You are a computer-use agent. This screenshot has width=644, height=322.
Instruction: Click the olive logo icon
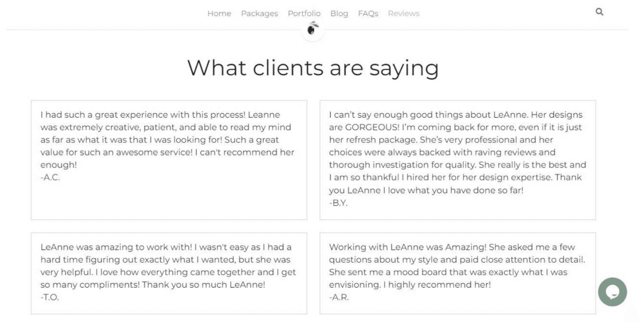313,29
